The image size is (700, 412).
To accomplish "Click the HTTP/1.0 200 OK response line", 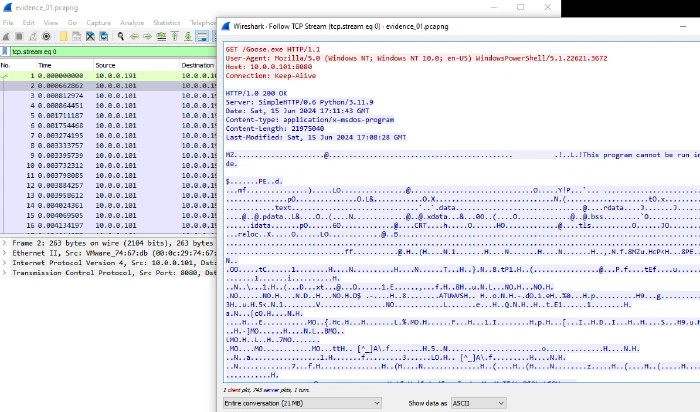I will (256, 93).
